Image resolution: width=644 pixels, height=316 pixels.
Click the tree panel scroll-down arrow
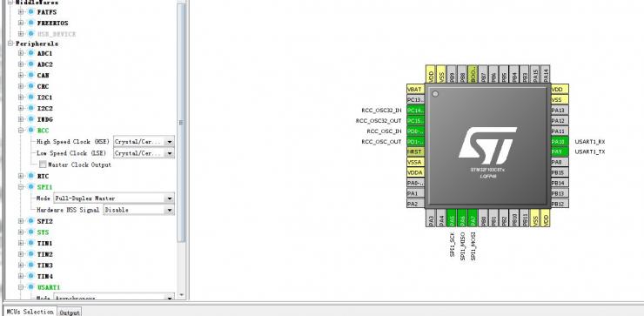pos(182,295)
